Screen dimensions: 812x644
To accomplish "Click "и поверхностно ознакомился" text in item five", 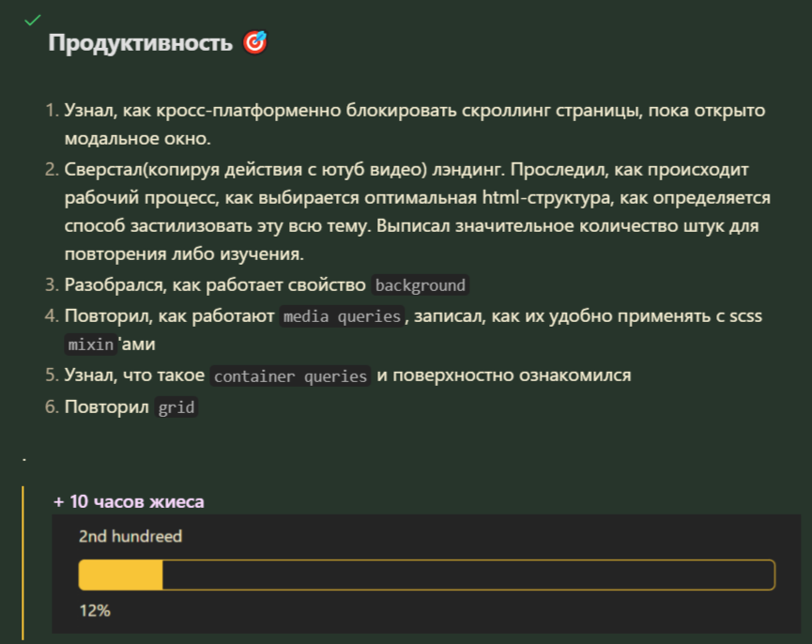I will pos(504,376).
